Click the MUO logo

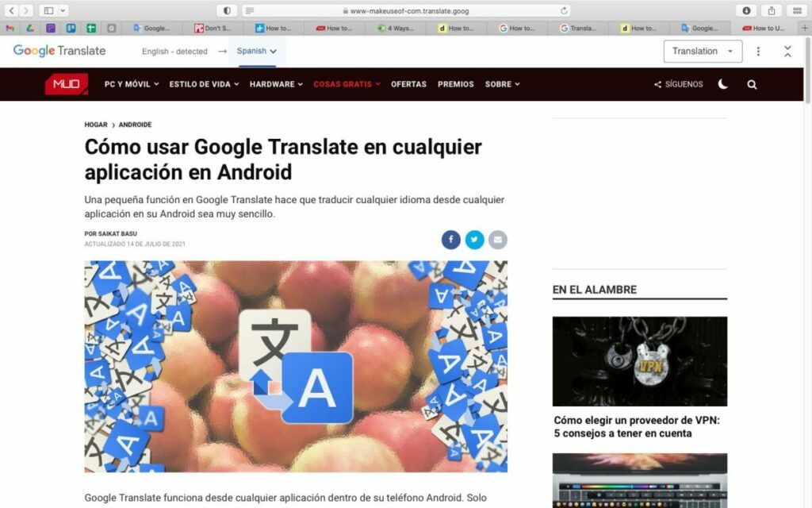tap(66, 84)
